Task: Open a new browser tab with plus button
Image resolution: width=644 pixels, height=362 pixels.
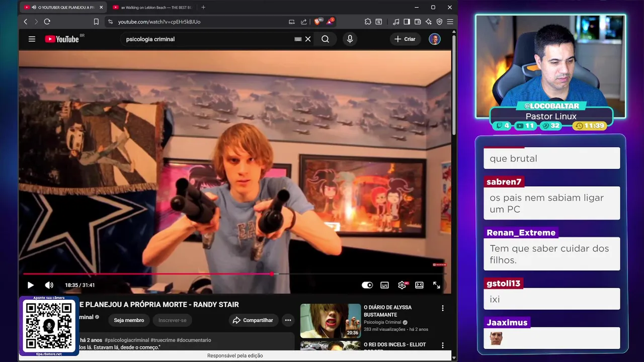Action: pos(203,7)
